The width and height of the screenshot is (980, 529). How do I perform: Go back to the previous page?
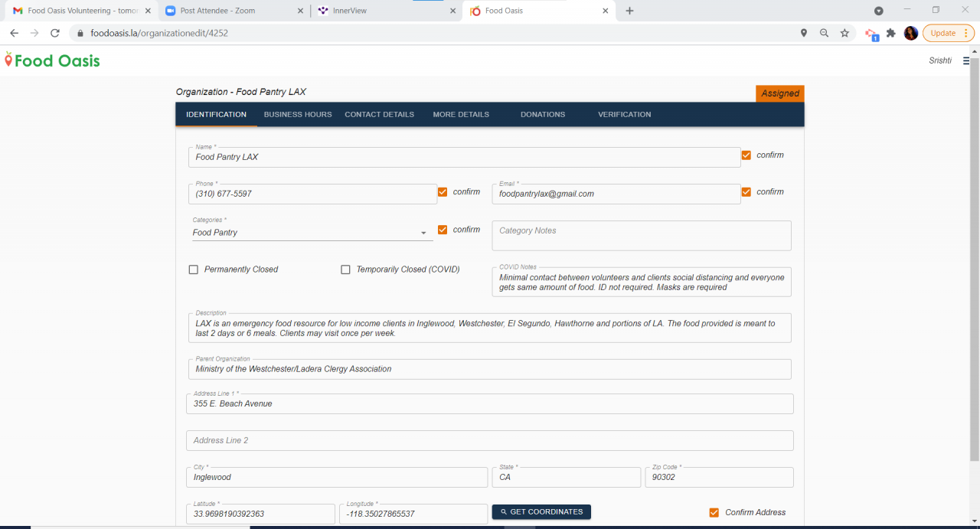click(14, 33)
